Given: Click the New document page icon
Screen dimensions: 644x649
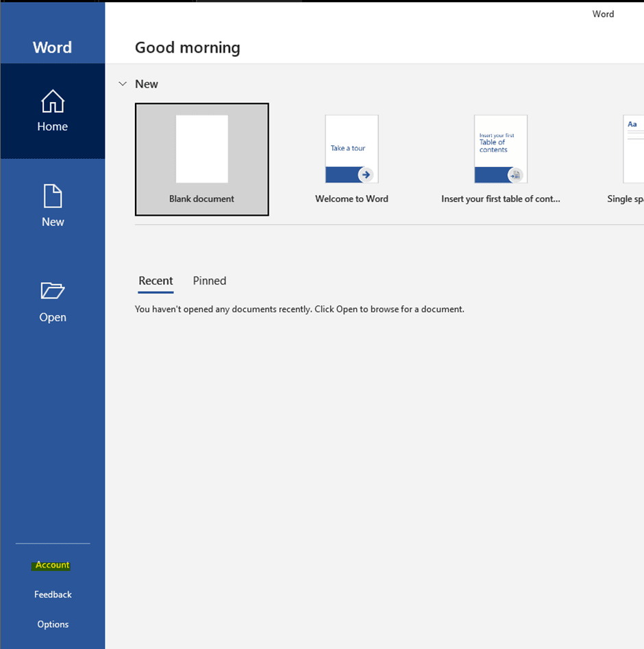Looking at the screenshot, I should (x=53, y=196).
